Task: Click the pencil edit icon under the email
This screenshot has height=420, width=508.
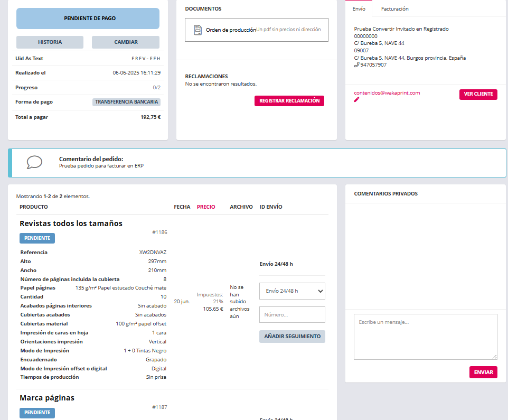Action: tap(357, 99)
